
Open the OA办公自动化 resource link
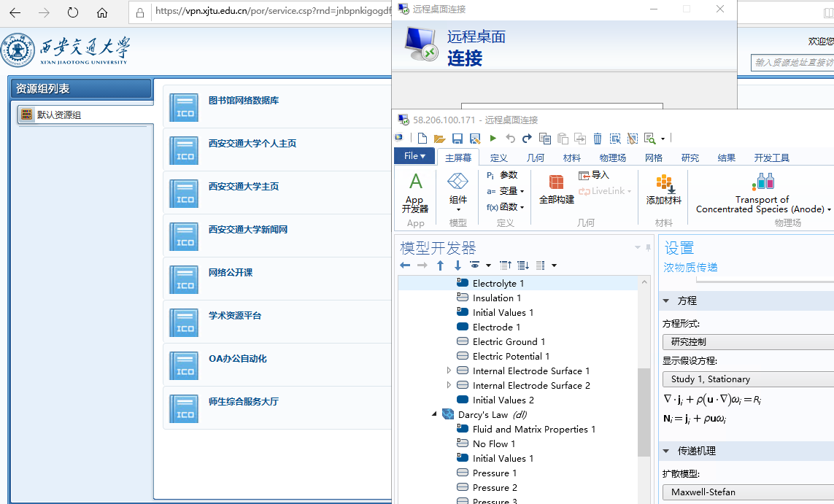pyautogui.click(x=237, y=359)
